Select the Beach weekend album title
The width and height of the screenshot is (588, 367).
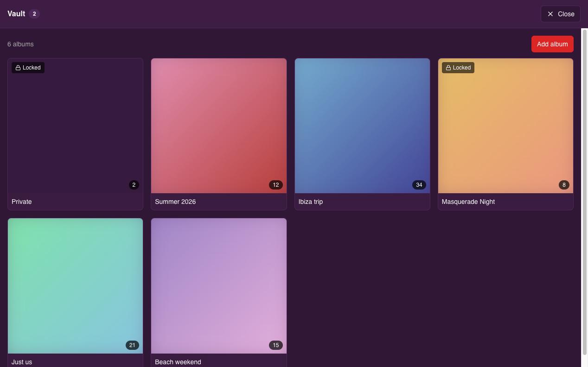(x=178, y=362)
